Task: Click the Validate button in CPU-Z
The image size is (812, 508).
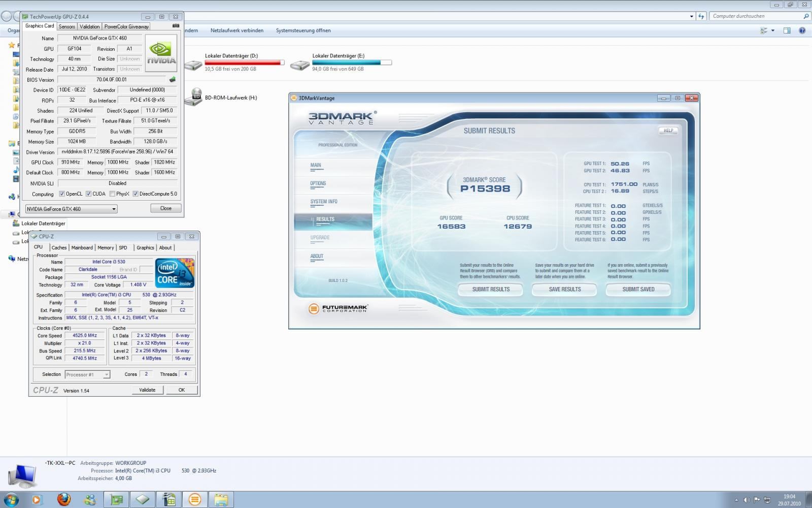Action: 147,390
